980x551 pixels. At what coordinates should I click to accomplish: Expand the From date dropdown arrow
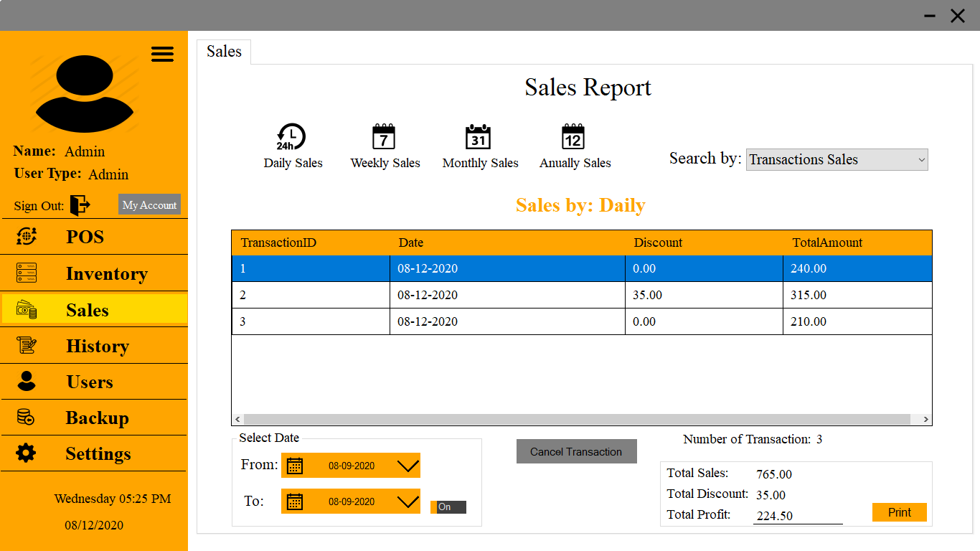tap(408, 465)
